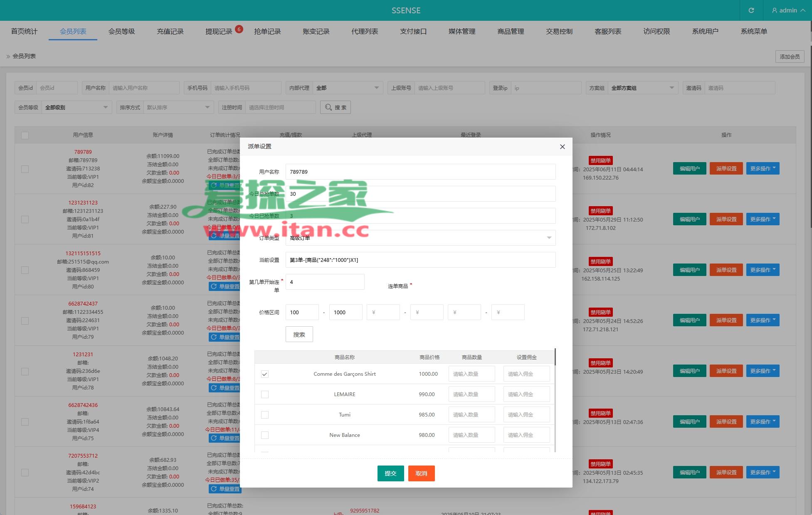Click the maximum price field 1000
Screen dimensions: 812x515
coord(346,312)
